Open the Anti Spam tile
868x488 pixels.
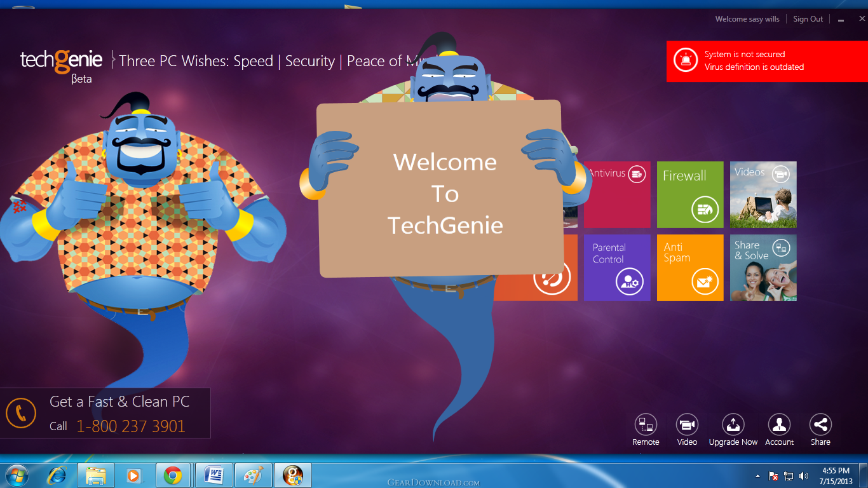[690, 268]
